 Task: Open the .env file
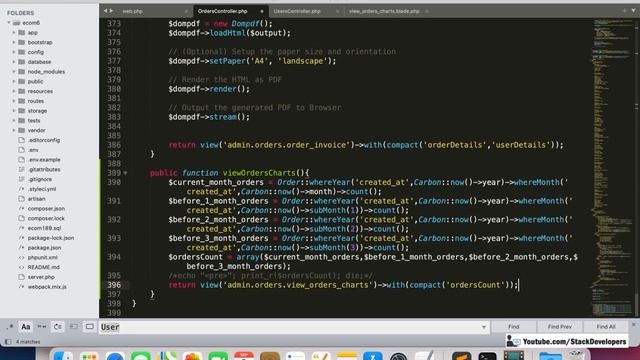pyautogui.click(x=33, y=150)
